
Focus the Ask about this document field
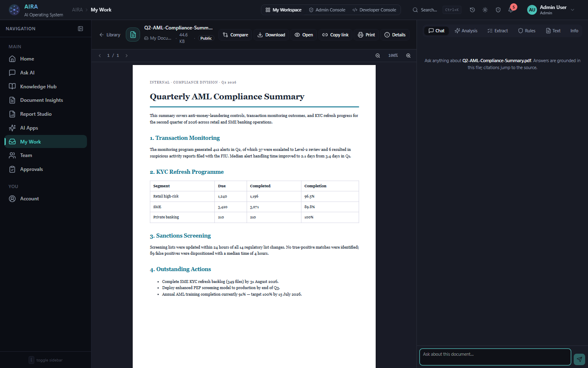click(495, 357)
